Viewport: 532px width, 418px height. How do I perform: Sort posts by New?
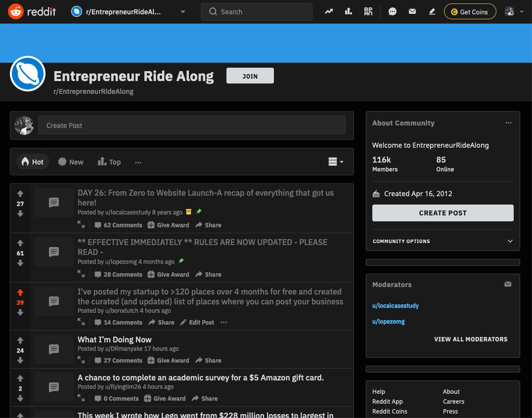[71, 162]
